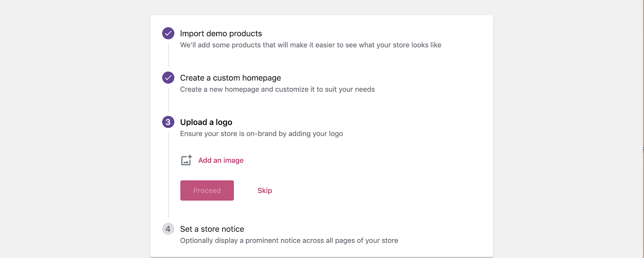
Task: Click the custom homepage description text
Action: coord(277,89)
